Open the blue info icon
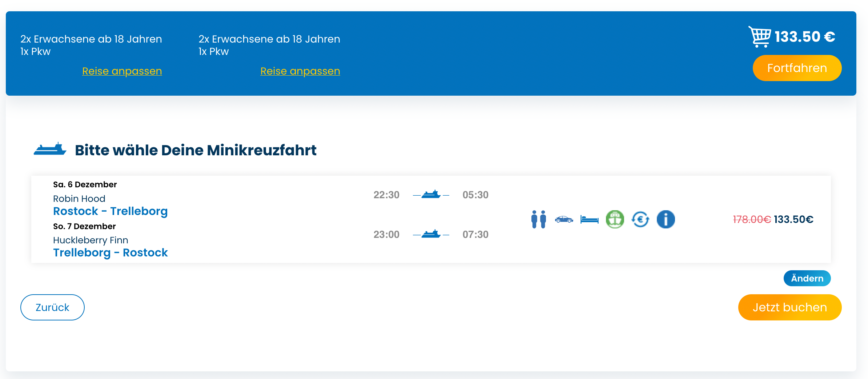868x379 pixels. coord(666,219)
